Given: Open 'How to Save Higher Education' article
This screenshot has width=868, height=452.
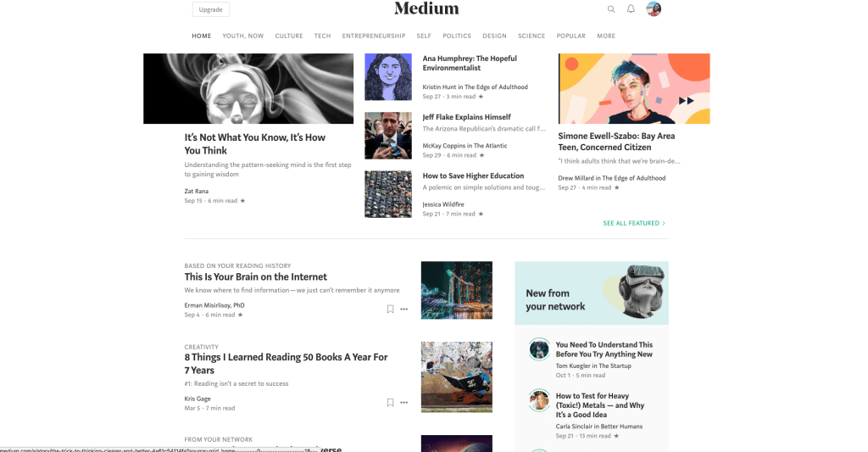Looking at the screenshot, I should 473,176.
